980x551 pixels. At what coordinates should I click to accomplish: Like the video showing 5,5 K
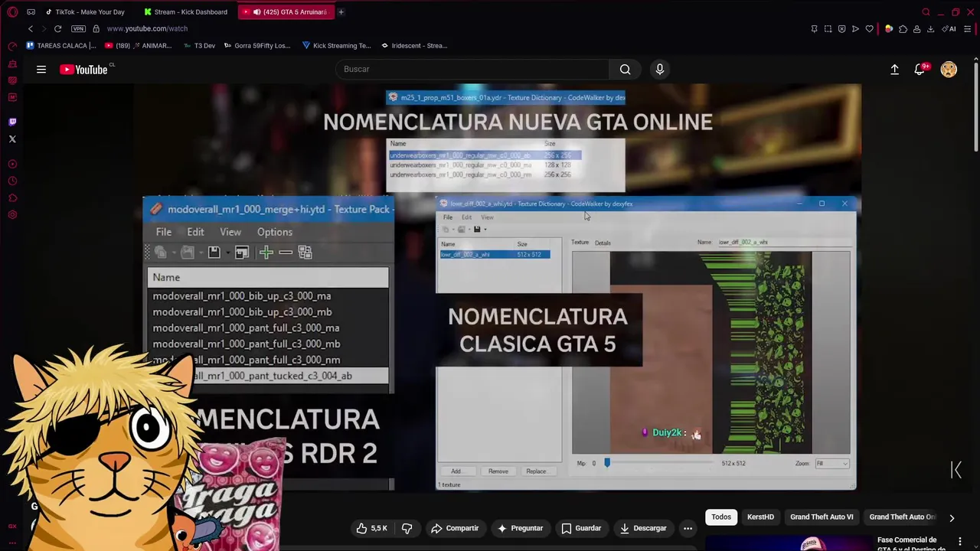coord(372,528)
